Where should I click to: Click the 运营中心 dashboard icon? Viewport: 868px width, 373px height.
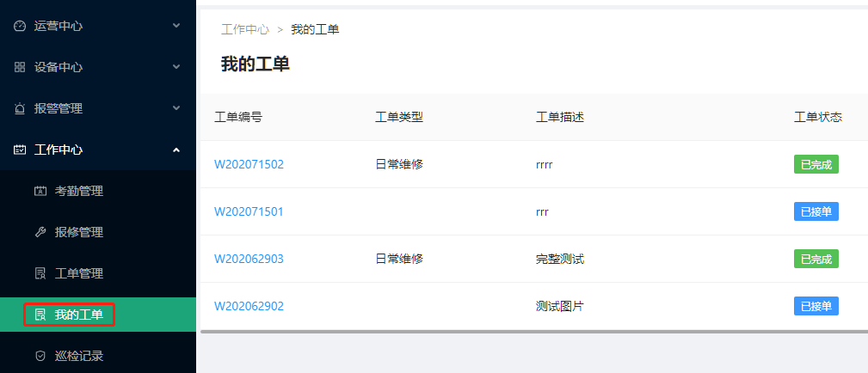click(20, 26)
